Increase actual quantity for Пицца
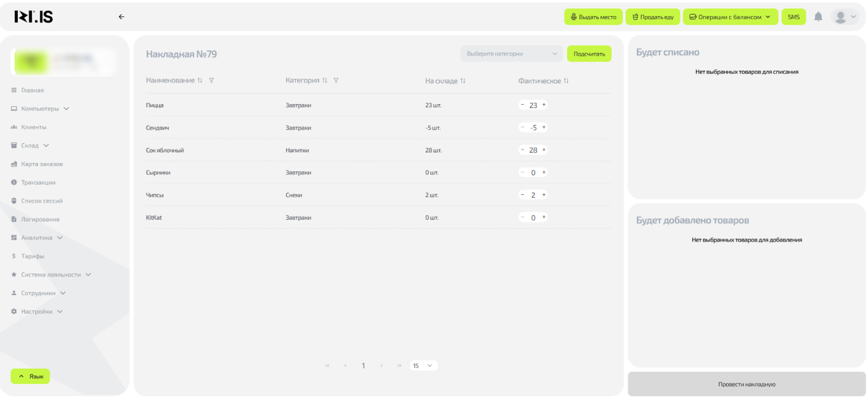868x399 pixels. pyautogui.click(x=544, y=105)
